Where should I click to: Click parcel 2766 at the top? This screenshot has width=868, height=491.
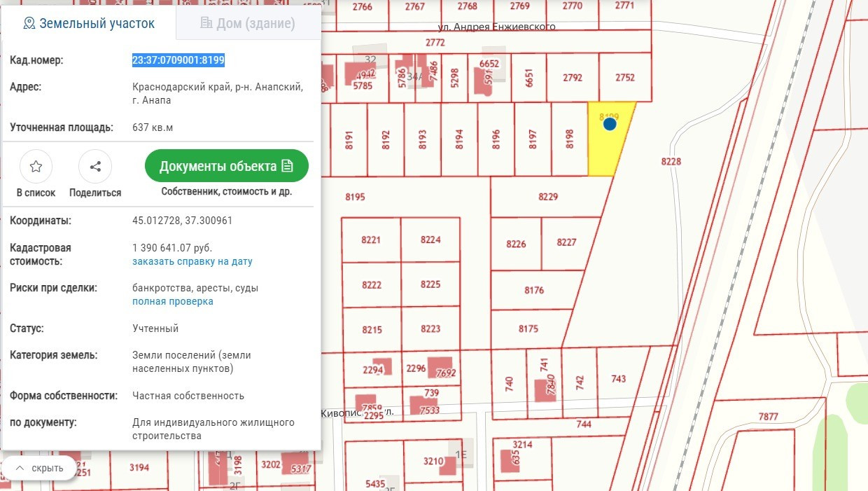[x=363, y=6]
